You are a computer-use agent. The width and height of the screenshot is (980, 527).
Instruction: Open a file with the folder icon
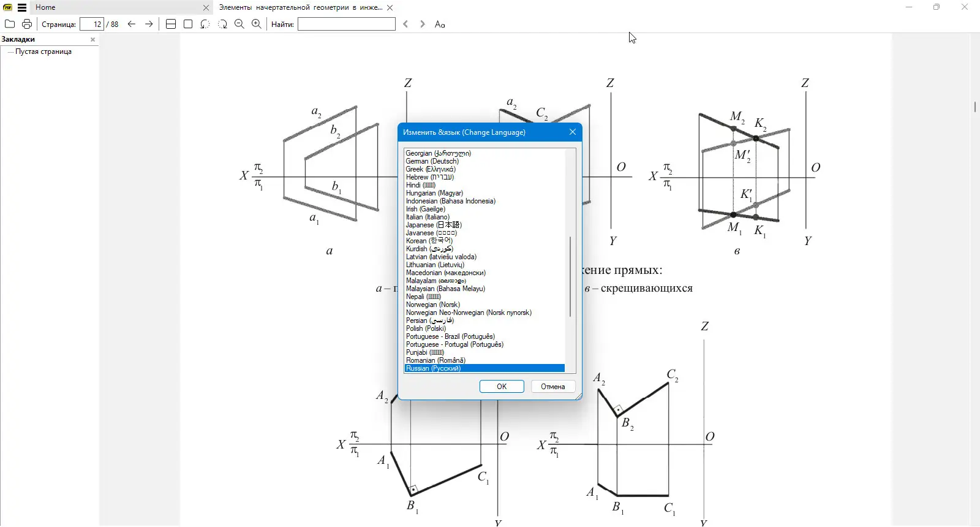[10, 24]
